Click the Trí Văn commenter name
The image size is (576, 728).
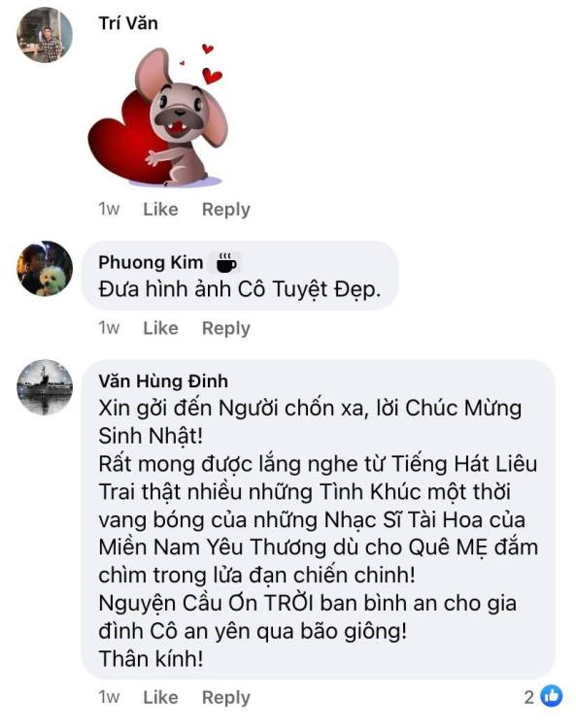pyautogui.click(x=128, y=23)
